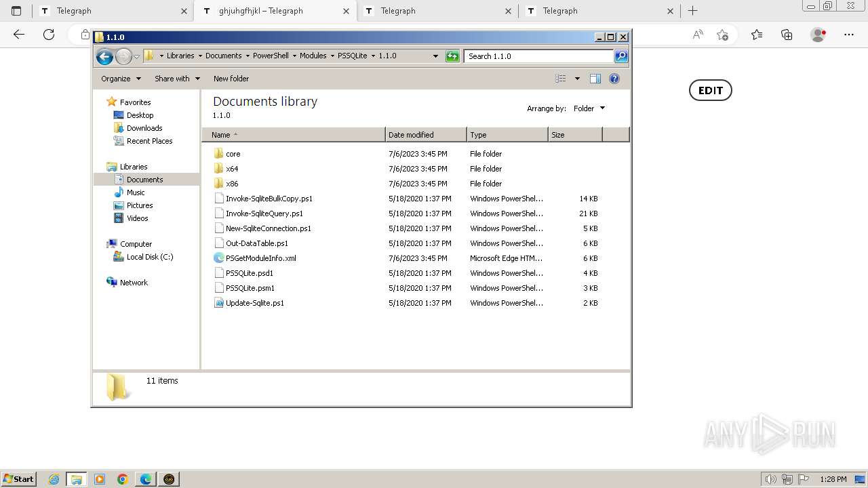Screen dimensions: 868x488
Task: Toggle the preview pane
Action: (595, 79)
